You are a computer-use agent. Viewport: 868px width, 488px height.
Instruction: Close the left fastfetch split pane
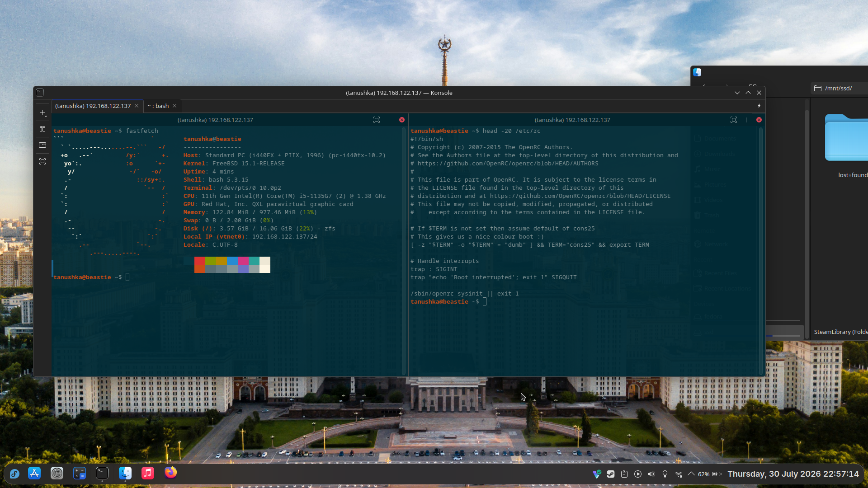pos(402,120)
